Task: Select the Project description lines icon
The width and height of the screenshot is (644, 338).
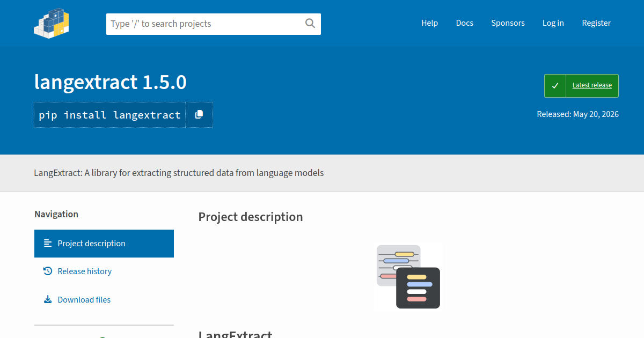Action: point(48,244)
